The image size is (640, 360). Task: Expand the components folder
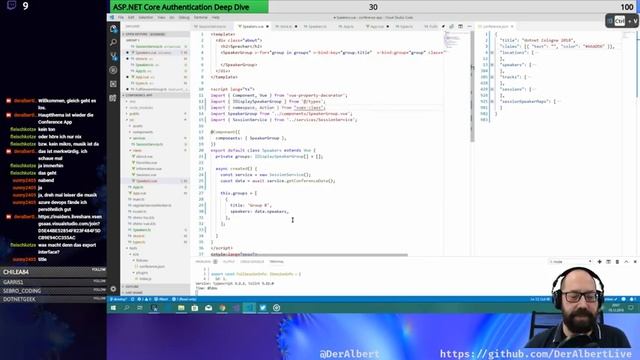point(143,132)
